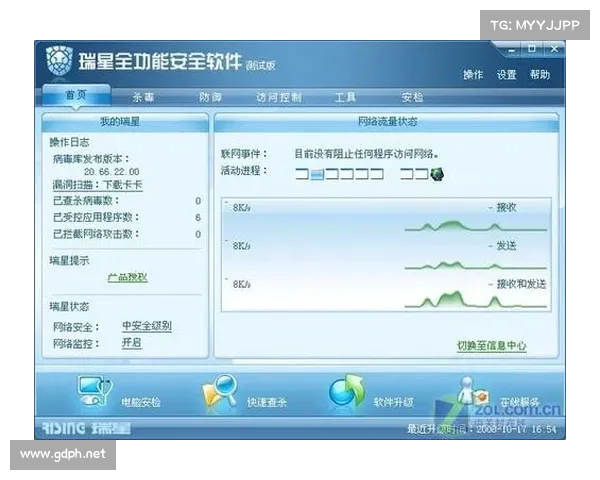Click the 漏洞扫描：下载卡卡 link
The height and width of the screenshot is (480, 600).
pos(98,185)
